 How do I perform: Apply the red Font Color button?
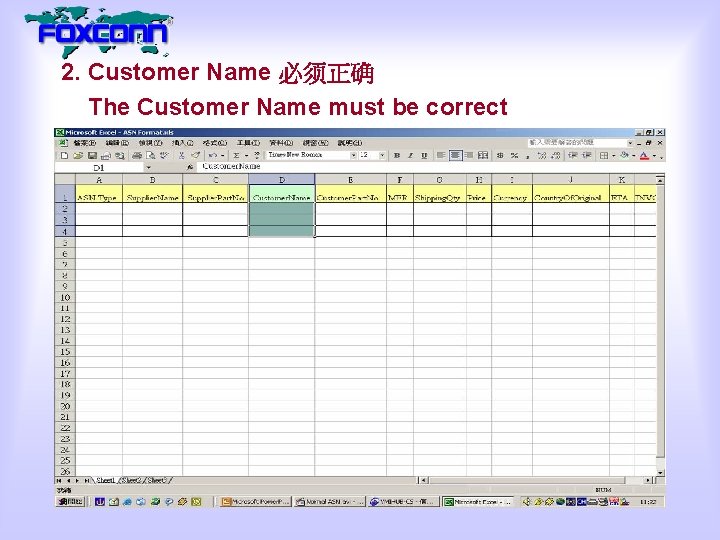coord(645,156)
